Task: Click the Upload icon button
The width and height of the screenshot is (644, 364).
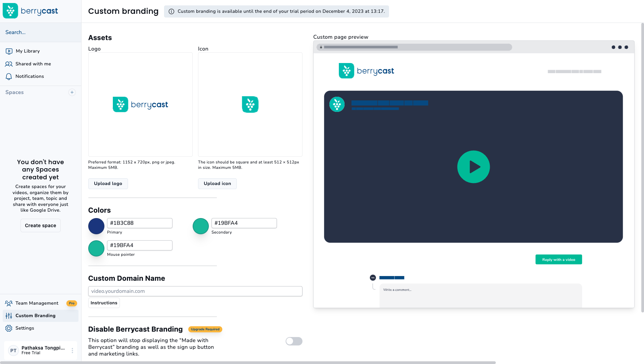Action: click(217, 184)
